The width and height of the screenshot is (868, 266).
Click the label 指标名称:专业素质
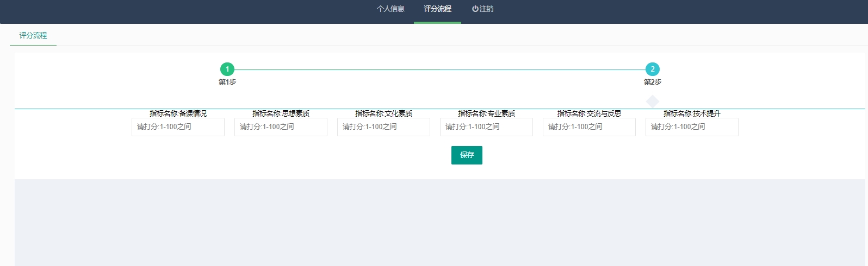tap(486, 113)
